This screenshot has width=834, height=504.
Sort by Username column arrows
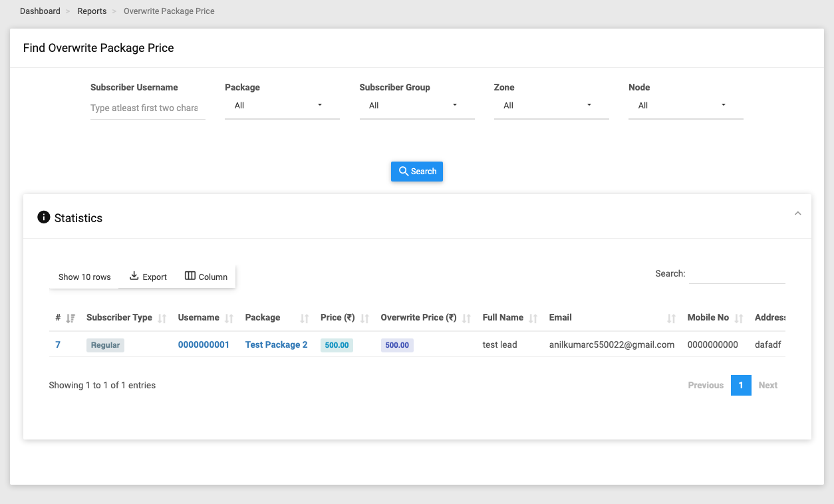coord(229,318)
